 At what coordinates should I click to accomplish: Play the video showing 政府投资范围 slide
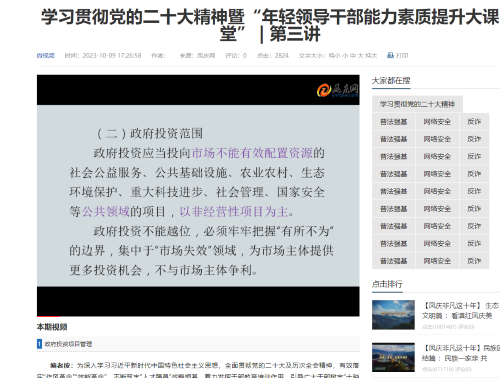(x=198, y=195)
